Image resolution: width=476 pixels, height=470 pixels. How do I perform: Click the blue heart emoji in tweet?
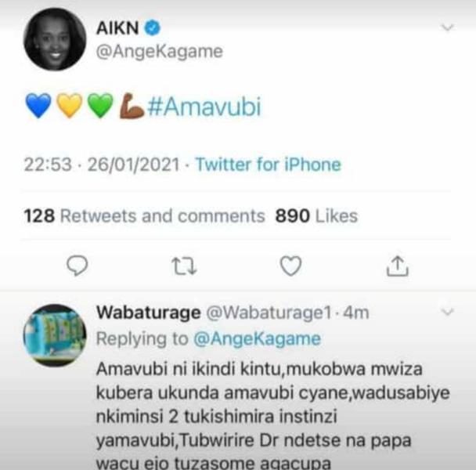(38, 106)
